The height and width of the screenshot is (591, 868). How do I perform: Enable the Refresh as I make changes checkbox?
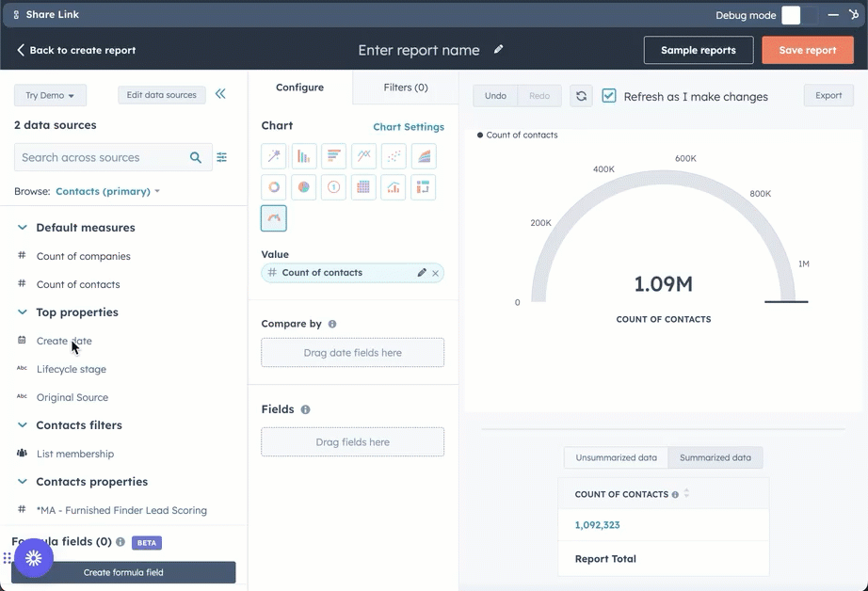[x=608, y=95]
